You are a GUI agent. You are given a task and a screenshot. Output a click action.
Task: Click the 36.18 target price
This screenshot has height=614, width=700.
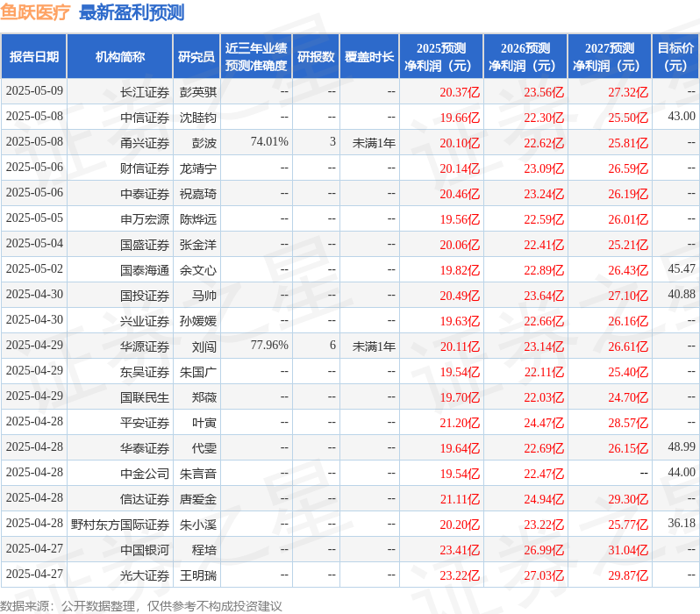682,524
